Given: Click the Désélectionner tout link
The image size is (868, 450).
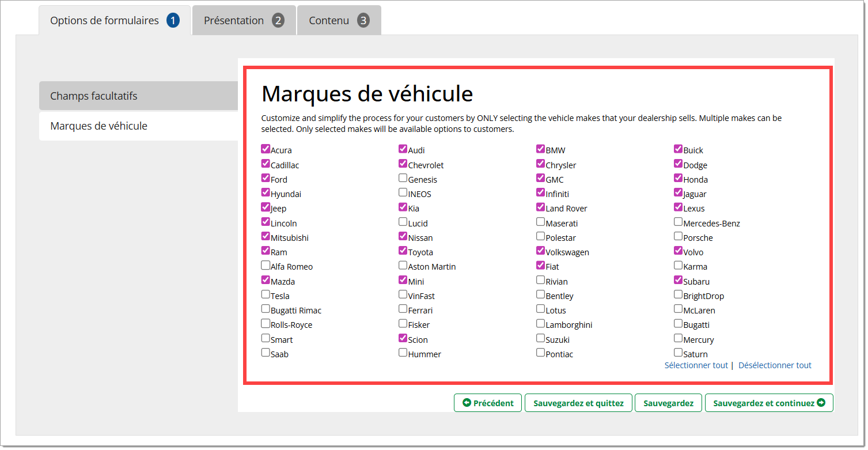Looking at the screenshot, I should (x=775, y=365).
